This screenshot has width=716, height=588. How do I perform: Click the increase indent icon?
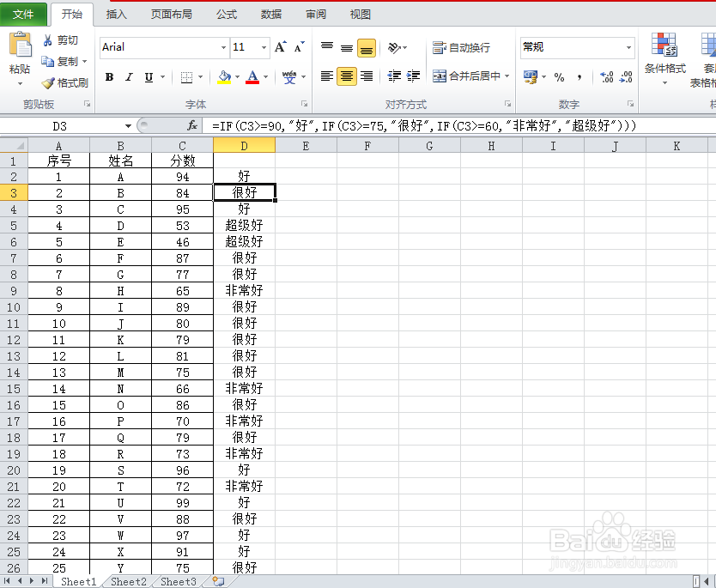pyautogui.click(x=413, y=76)
